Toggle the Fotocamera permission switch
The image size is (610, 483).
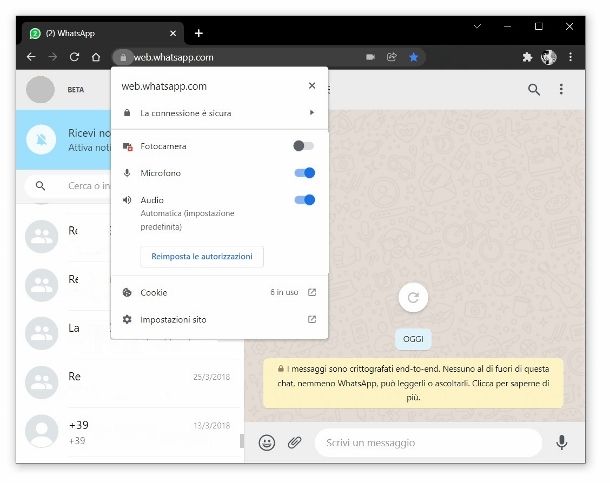[304, 146]
